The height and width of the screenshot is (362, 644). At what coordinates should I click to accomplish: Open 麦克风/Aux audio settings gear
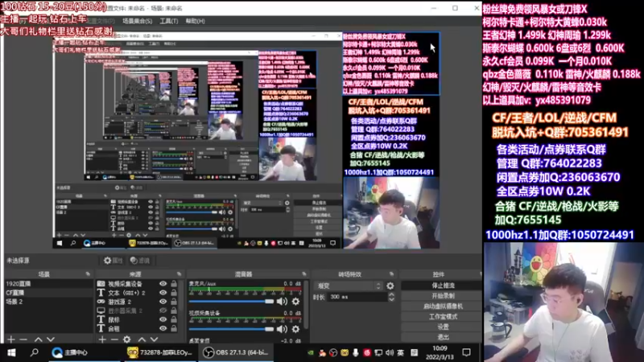tap(295, 301)
